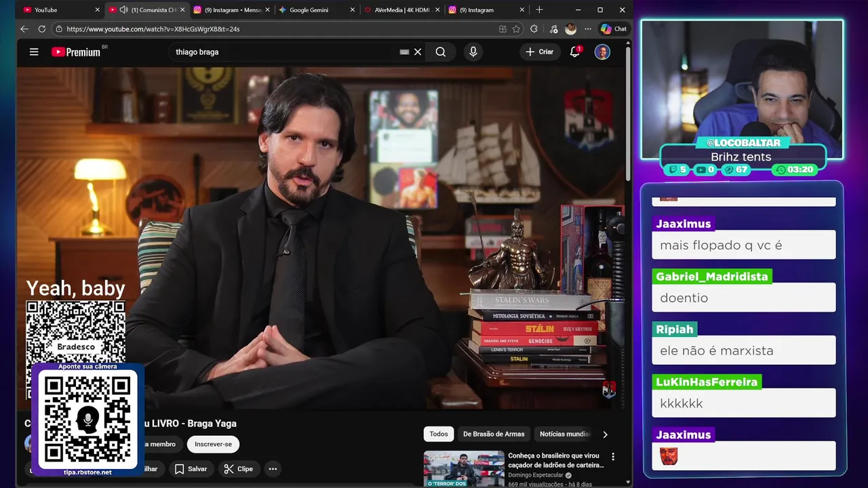Open title Conheça o brasileiro que virou
Viewport: 868px width, 488px height.
(x=555, y=460)
